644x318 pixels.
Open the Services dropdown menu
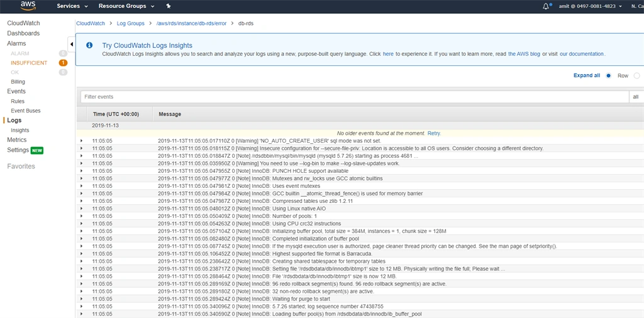(x=72, y=6)
